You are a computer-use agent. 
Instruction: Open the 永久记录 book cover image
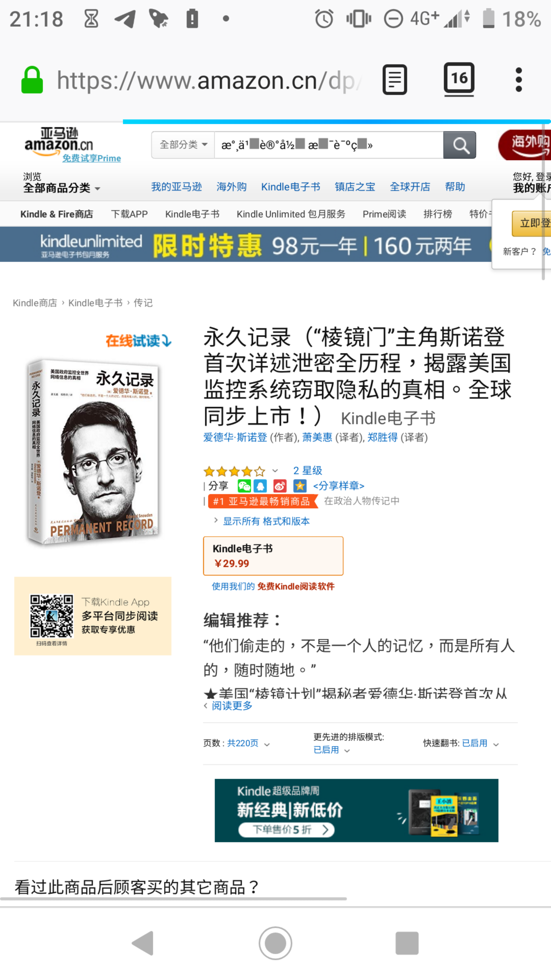(x=93, y=451)
